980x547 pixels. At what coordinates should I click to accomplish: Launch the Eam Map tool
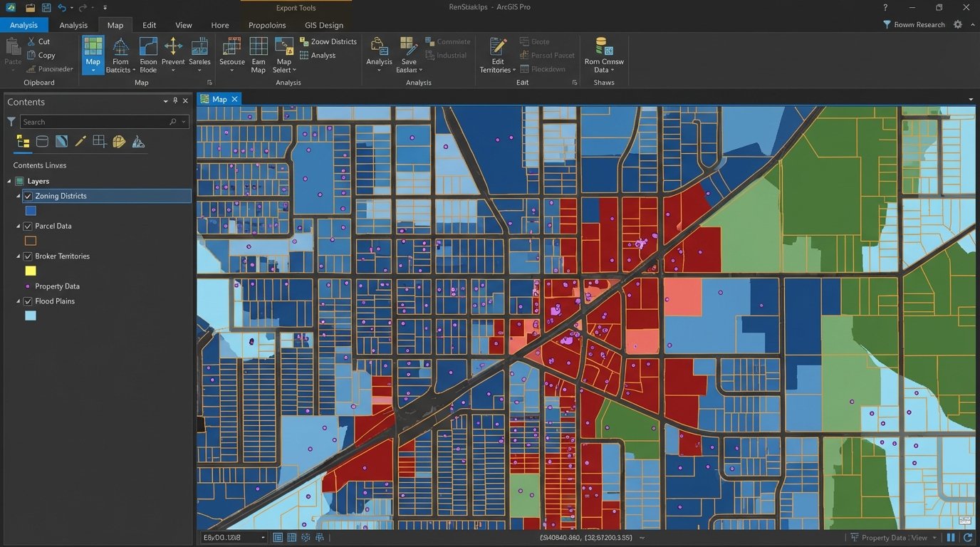pos(258,55)
